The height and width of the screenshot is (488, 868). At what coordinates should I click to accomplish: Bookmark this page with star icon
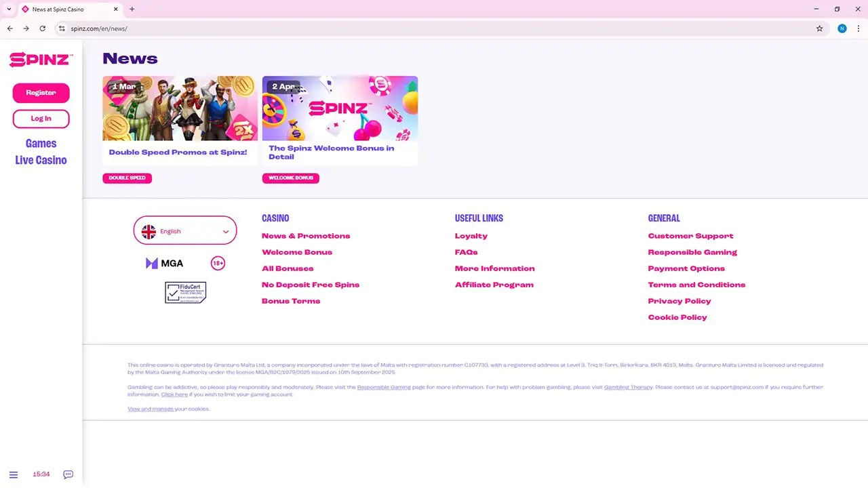pos(819,28)
